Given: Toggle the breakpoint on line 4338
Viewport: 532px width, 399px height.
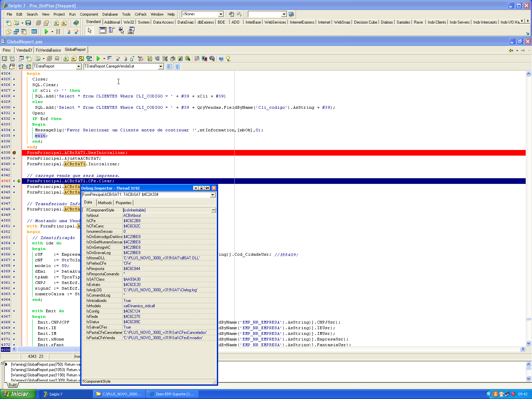Looking at the screenshot, I should coord(14,153).
